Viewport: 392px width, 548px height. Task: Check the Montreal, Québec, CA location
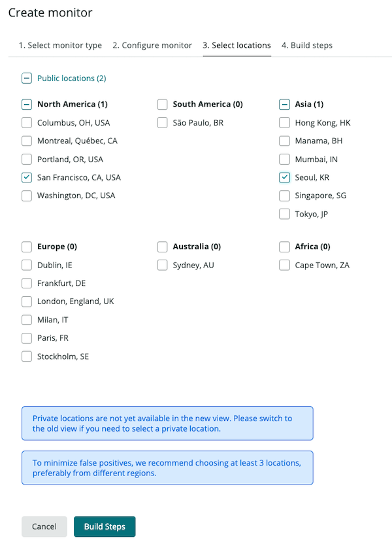pos(26,141)
